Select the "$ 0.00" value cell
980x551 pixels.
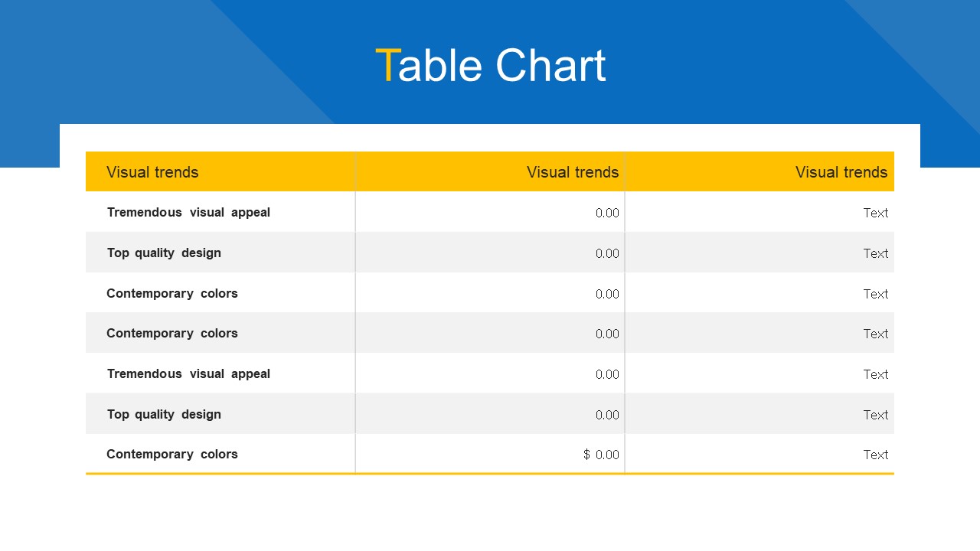click(601, 455)
